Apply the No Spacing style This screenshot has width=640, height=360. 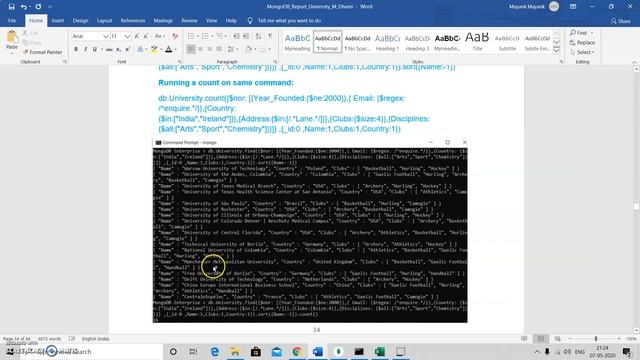click(x=357, y=42)
